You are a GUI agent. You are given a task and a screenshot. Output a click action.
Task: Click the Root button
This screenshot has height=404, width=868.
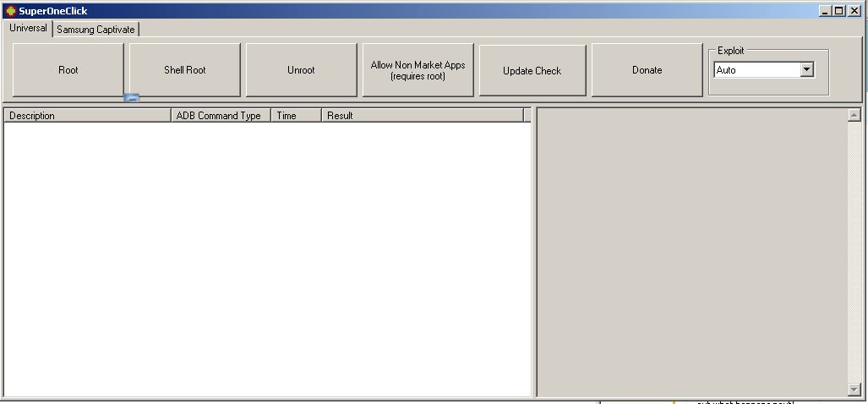68,70
